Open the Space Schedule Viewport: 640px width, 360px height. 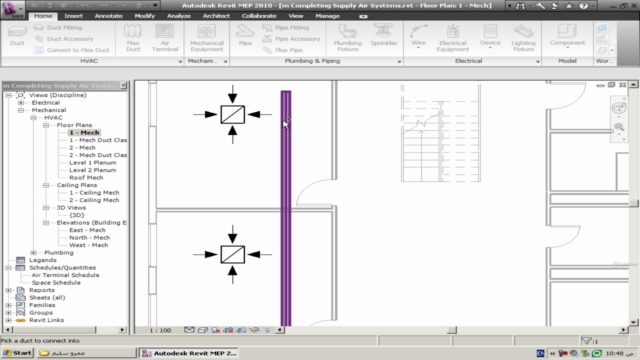pyautogui.click(x=56, y=282)
